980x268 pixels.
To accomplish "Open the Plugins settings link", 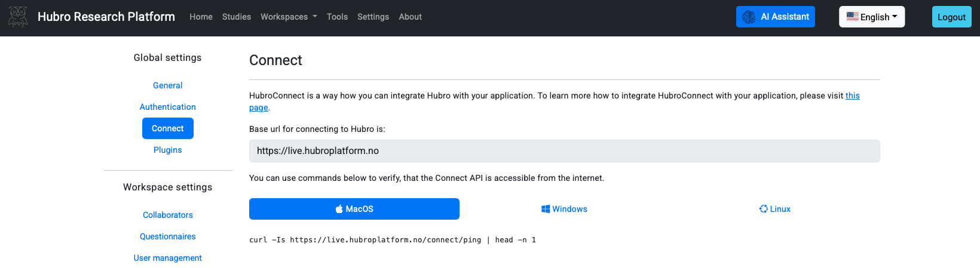I will click(167, 150).
